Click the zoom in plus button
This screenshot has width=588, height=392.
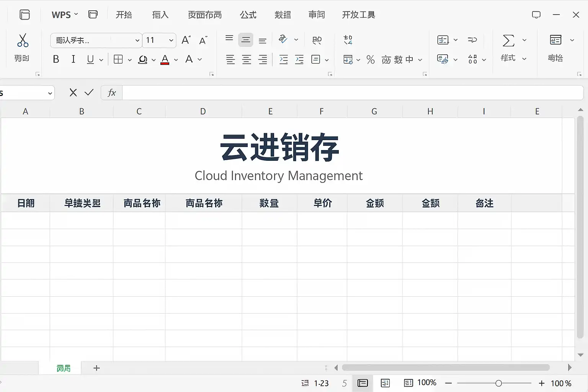click(x=542, y=383)
